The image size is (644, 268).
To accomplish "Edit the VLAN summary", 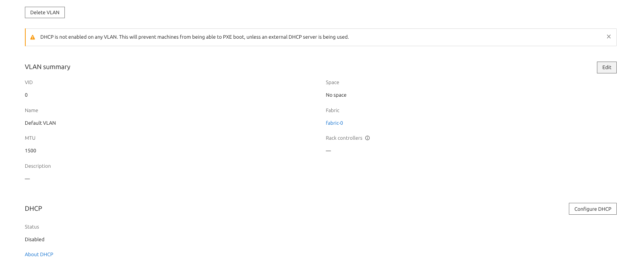I will click(606, 67).
